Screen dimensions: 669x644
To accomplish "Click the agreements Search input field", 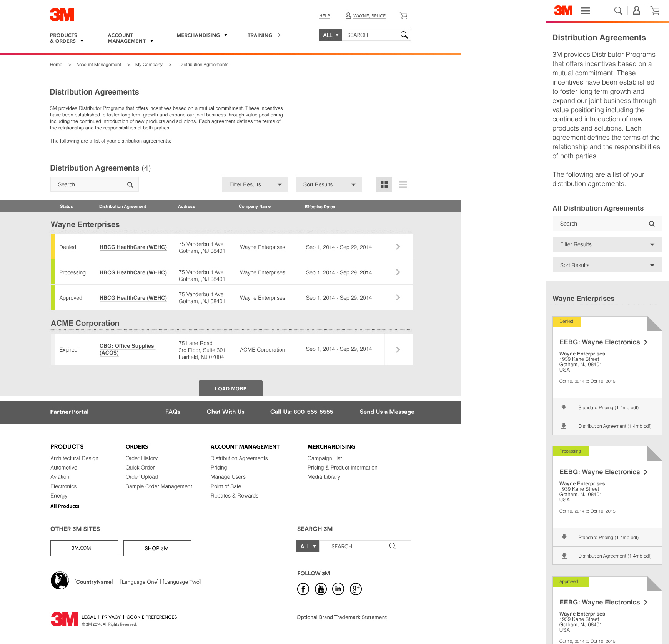I will (90, 184).
